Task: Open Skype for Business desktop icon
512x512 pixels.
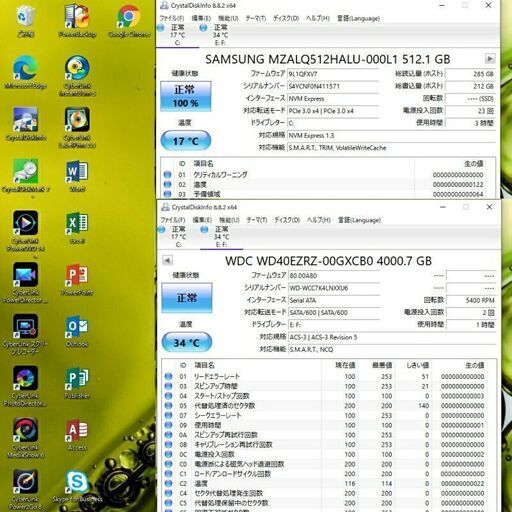Action: [x=77, y=486]
